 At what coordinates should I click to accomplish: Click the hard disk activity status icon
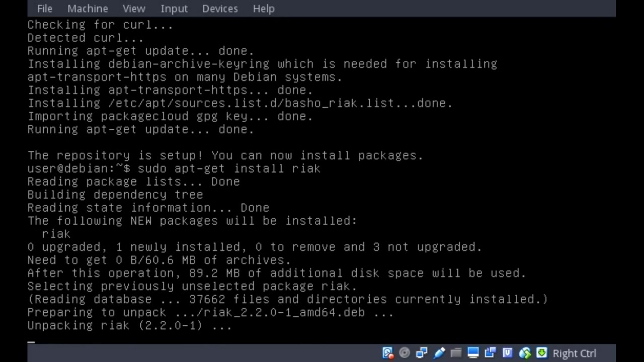pos(387,353)
